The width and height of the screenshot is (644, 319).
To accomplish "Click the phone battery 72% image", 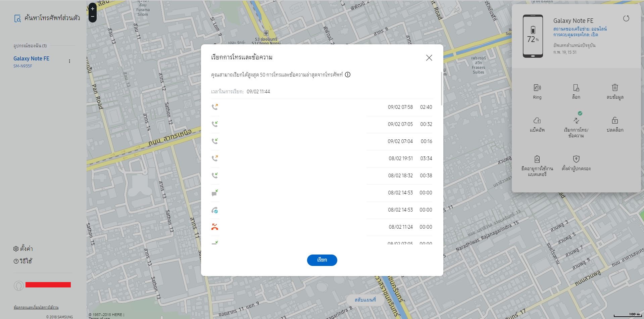I will [533, 36].
